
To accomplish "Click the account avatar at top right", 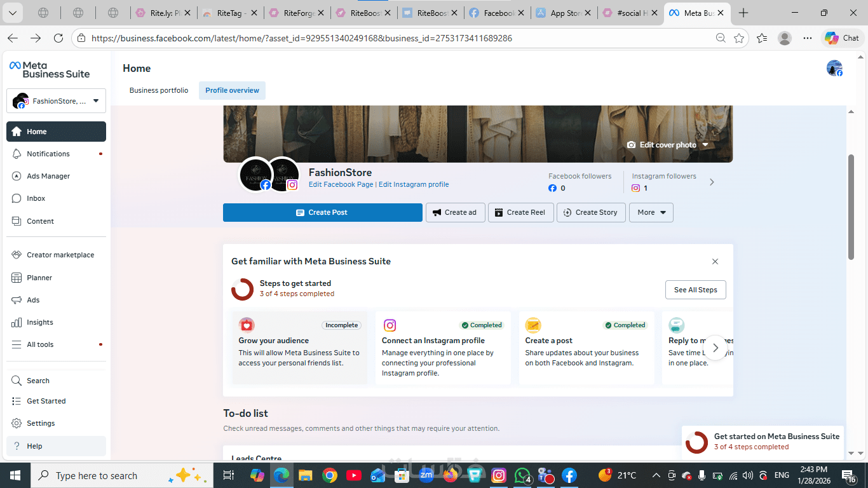I will tap(834, 68).
